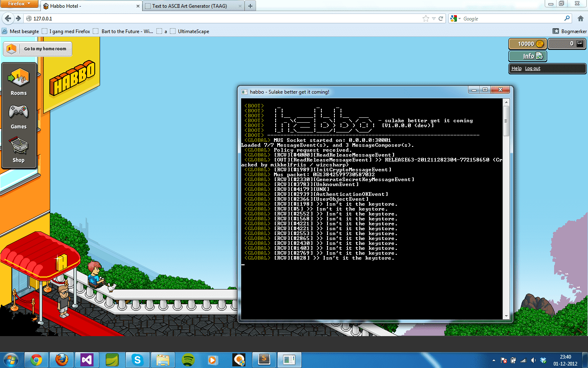
Task: Click the console scrollbar up arrow
Action: pyautogui.click(x=506, y=102)
